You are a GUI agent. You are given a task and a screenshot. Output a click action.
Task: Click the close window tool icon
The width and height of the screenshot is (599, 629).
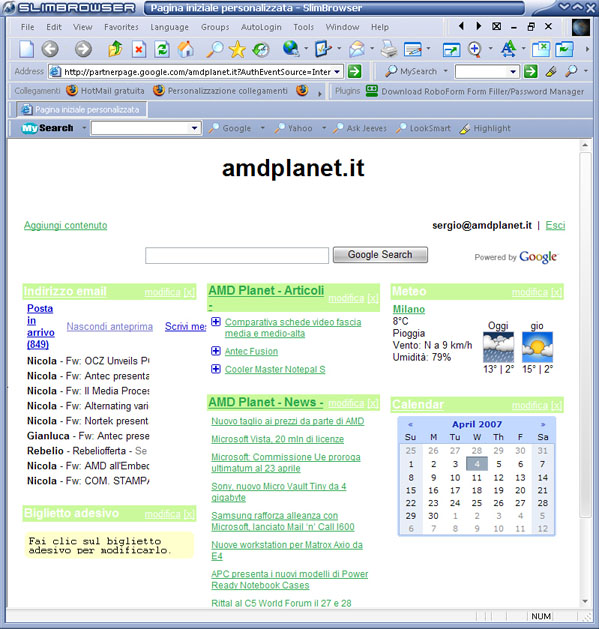[x=540, y=49]
